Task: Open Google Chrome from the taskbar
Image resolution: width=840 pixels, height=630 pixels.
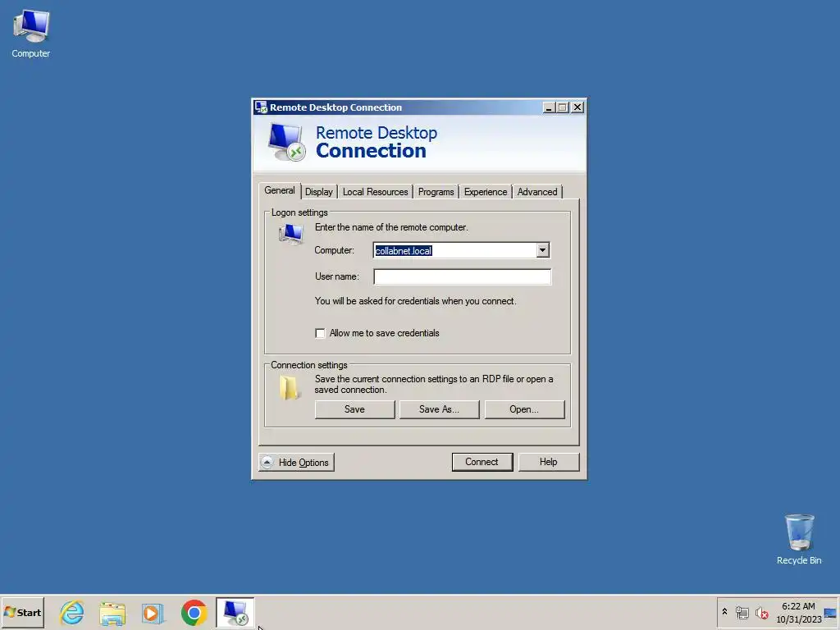Action: coord(194,612)
